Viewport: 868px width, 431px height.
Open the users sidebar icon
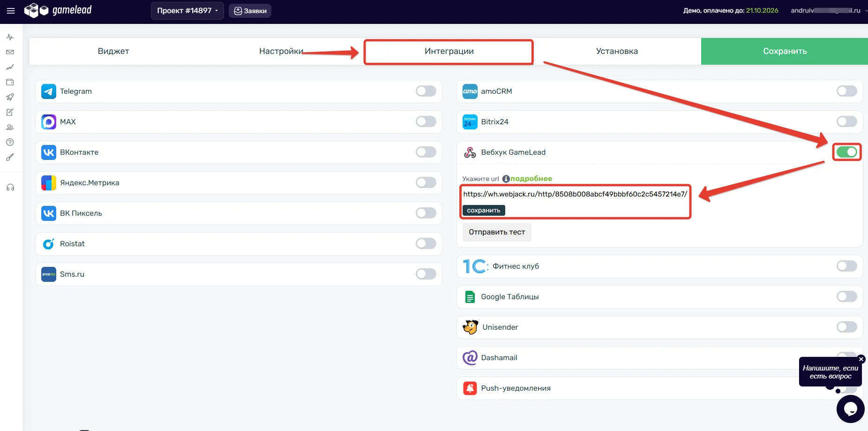coord(10,127)
